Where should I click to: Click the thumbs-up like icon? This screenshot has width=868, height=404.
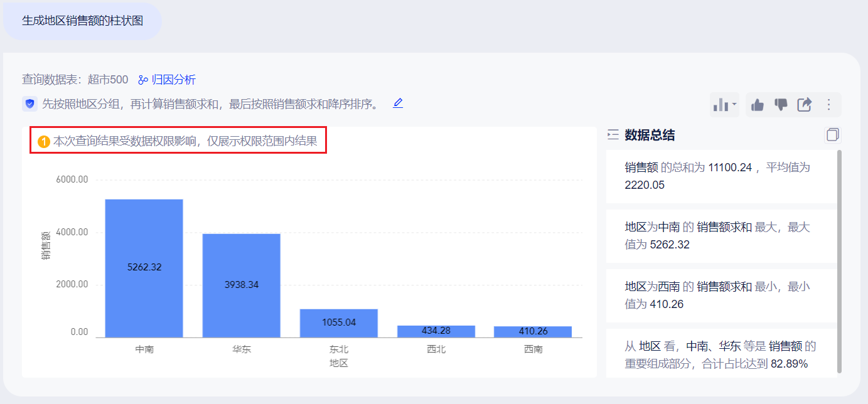point(758,105)
